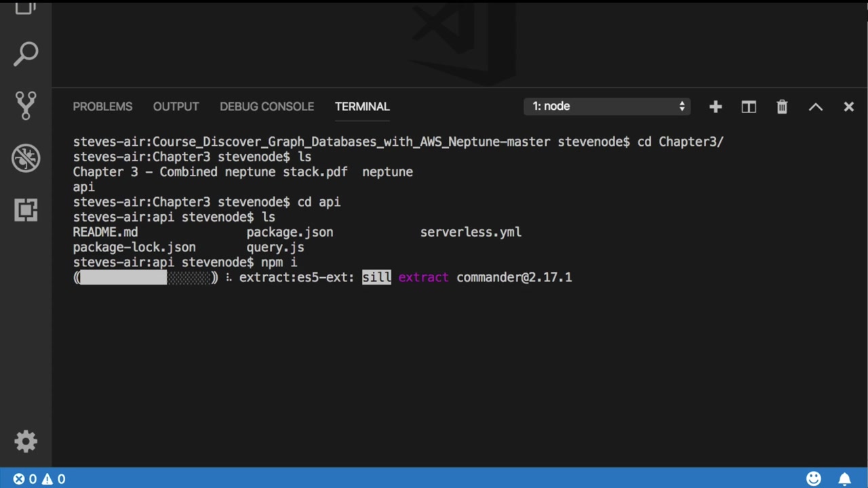
Task: Click the 'npm i' command text
Action: pos(279,262)
